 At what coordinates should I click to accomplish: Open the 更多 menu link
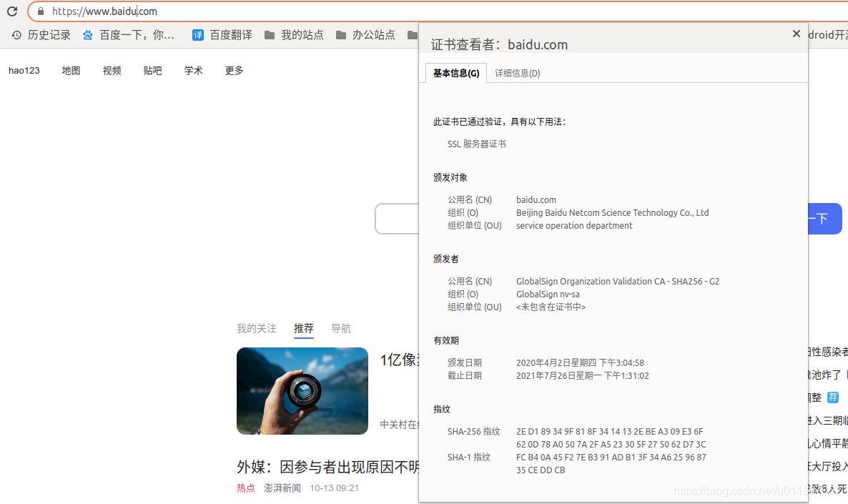[235, 70]
